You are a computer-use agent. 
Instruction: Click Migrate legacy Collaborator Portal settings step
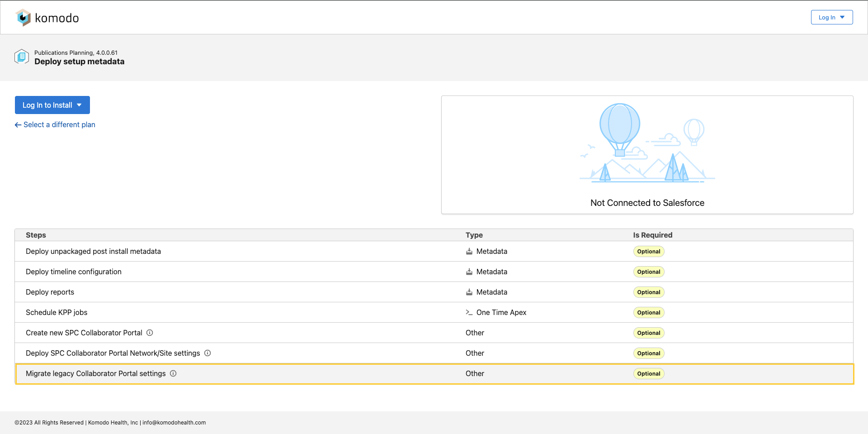point(96,373)
